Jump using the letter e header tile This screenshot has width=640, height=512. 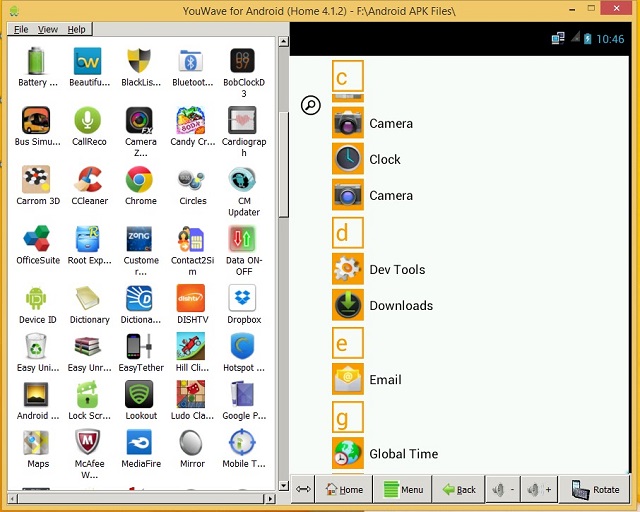click(348, 343)
